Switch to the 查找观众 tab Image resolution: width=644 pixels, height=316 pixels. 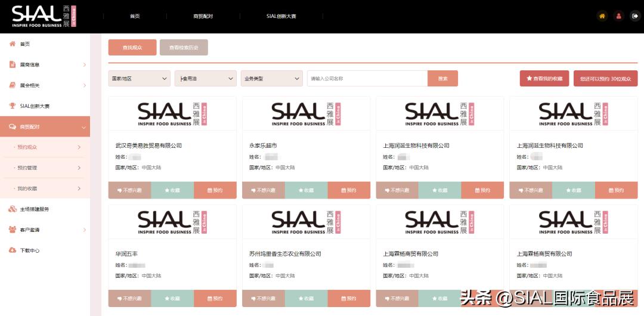tap(132, 47)
